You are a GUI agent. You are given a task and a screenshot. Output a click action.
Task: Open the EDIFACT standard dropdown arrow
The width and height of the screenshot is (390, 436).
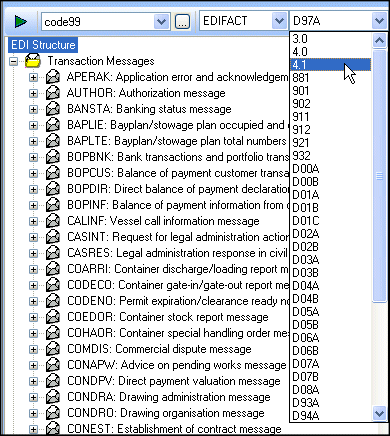[x=279, y=21]
